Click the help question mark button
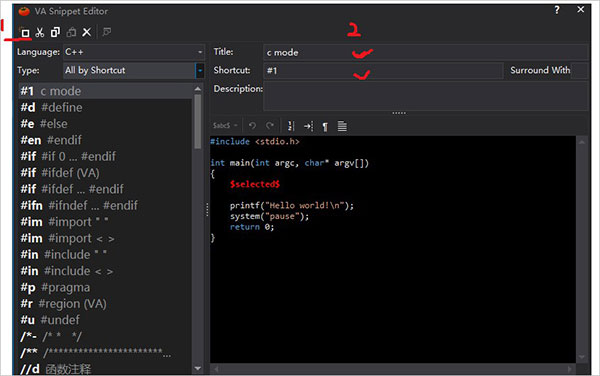This screenshot has height=376, width=600. pos(557,10)
